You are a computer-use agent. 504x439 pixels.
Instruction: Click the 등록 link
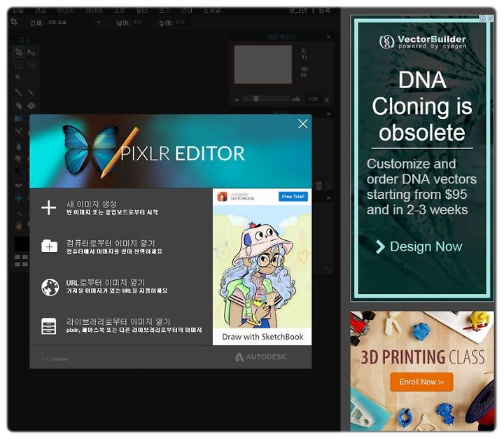(x=324, y=11)
